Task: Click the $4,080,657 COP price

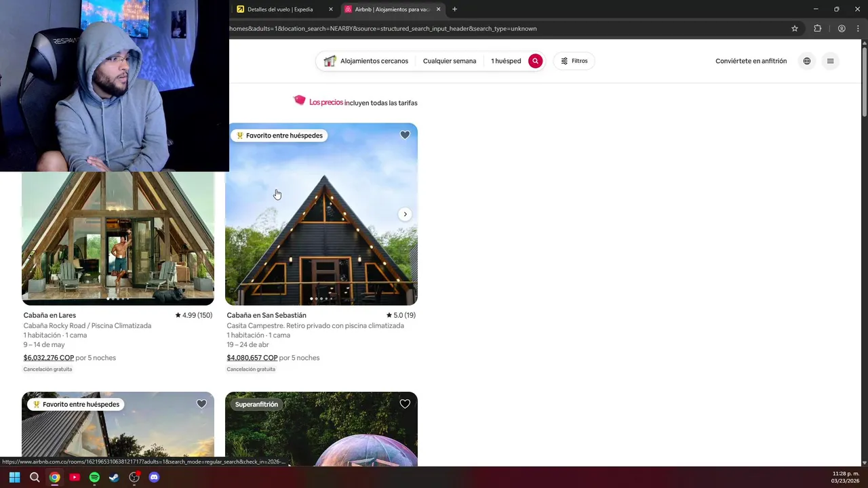Action: 252,358
